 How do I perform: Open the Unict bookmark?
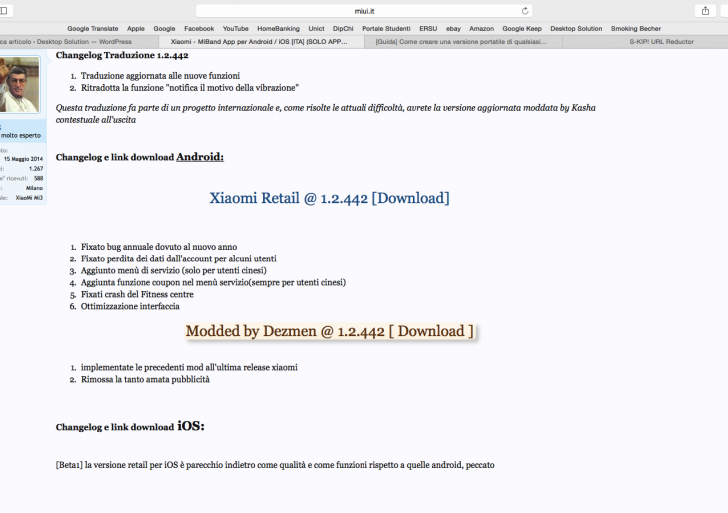[x=317, y=28]
